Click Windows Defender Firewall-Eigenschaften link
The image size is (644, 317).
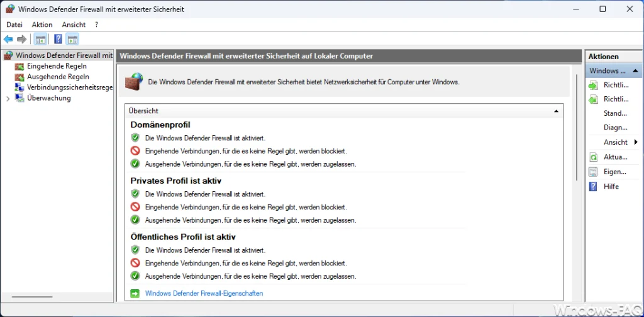click(x=204, y=293)
